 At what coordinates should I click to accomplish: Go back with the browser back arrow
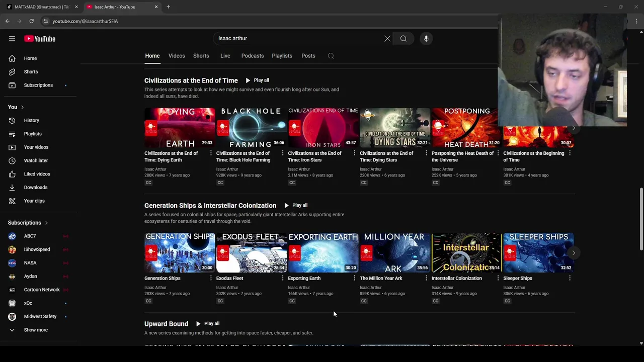click(8, 21)
